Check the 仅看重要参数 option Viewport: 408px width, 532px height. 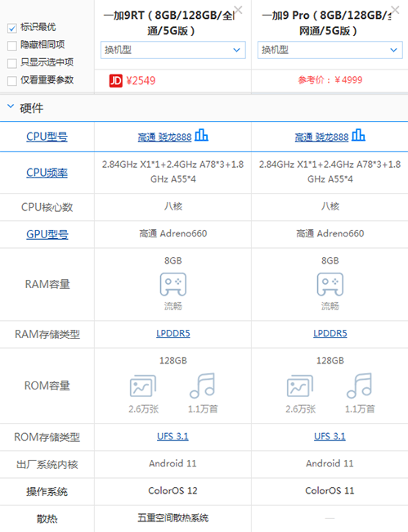click(12, 81)
